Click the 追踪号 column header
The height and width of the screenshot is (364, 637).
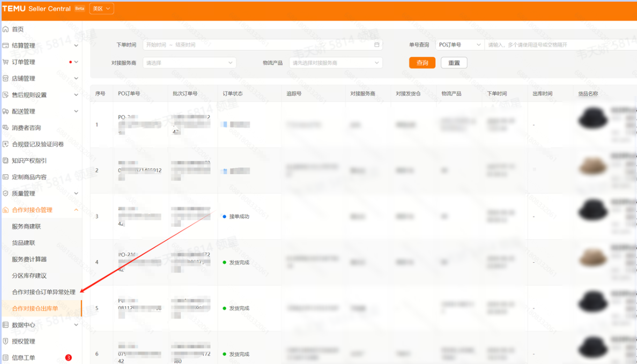[x=294, y=93]
